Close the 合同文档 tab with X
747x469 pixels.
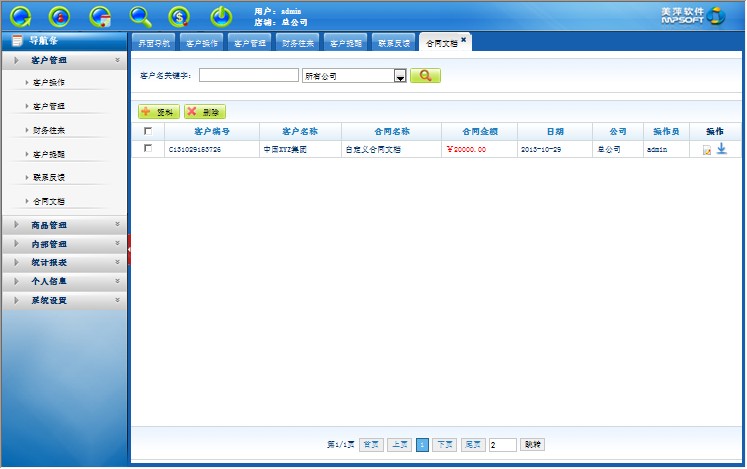464,40
